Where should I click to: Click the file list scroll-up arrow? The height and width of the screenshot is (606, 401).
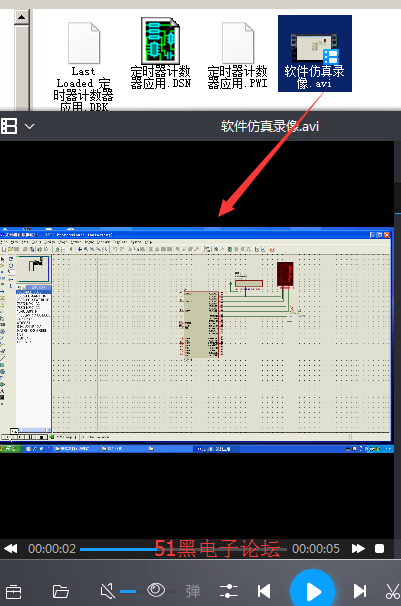[21, 17]
